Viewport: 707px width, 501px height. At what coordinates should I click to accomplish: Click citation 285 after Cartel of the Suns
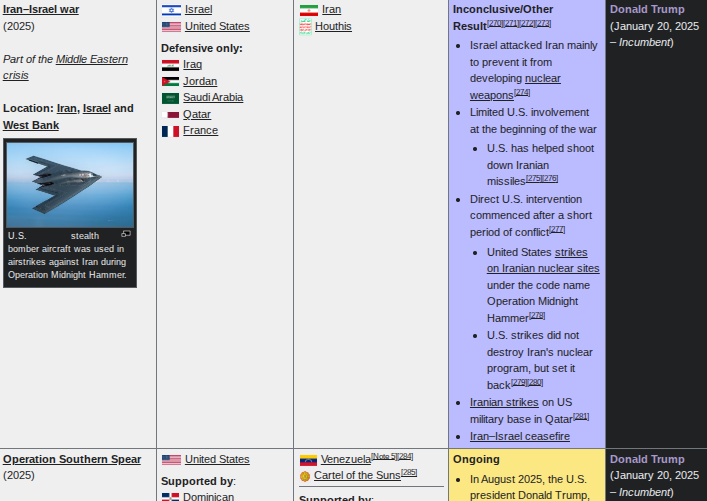409,473
